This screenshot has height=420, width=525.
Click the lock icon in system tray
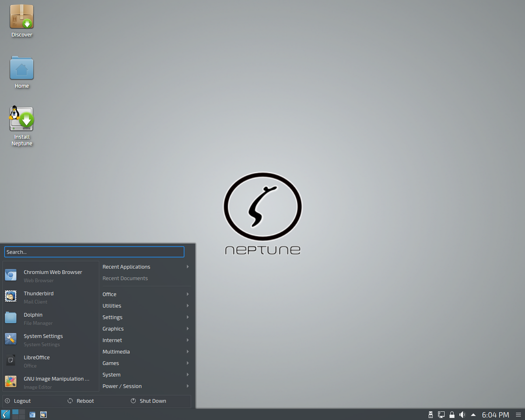(452, 414)
